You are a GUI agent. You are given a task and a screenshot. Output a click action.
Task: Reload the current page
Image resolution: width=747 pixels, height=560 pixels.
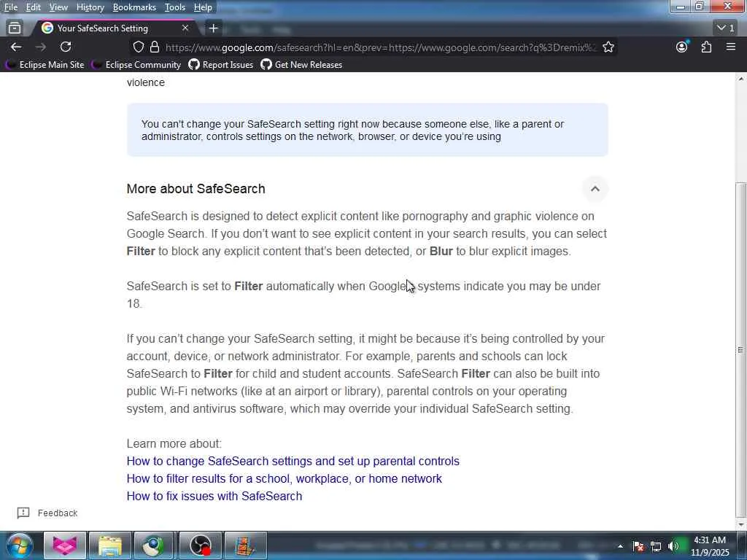coord(66,47)
